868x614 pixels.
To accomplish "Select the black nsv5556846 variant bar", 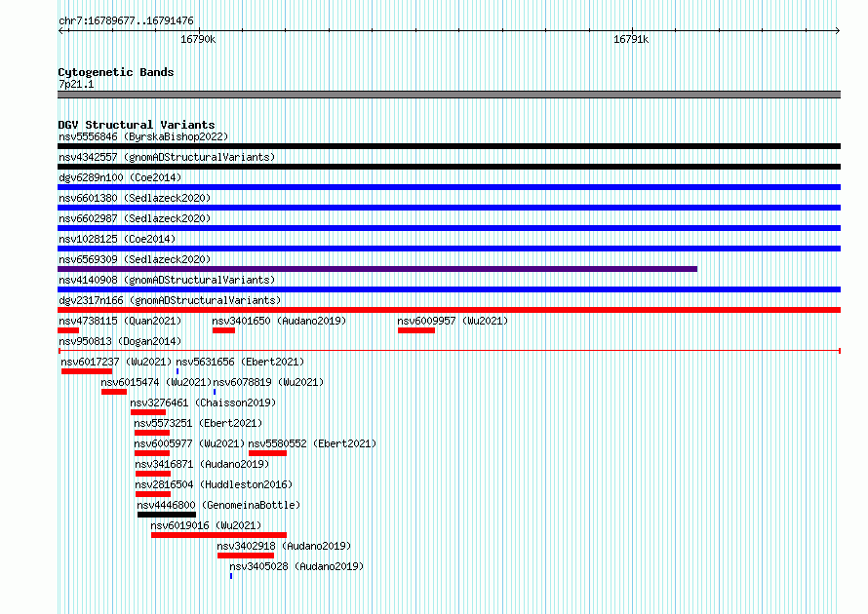I will (449, 146).
